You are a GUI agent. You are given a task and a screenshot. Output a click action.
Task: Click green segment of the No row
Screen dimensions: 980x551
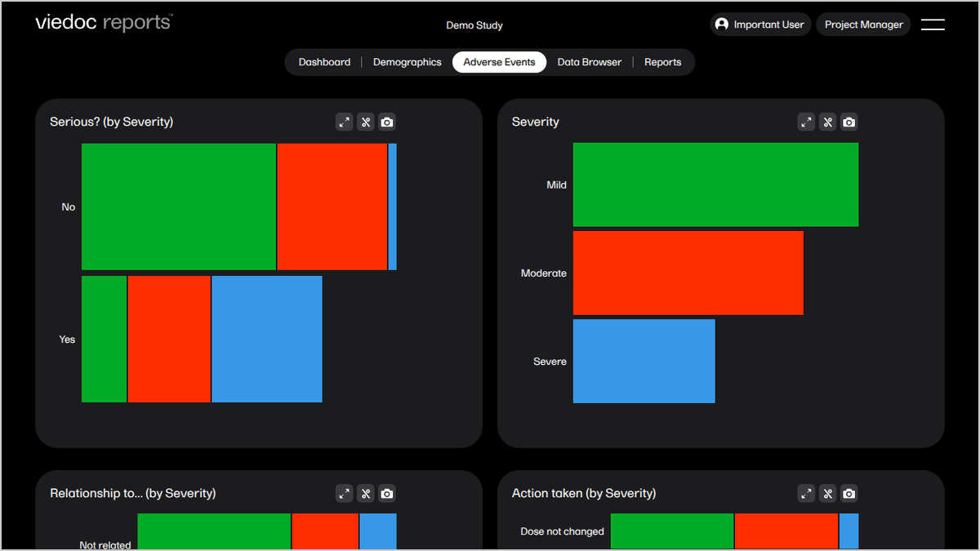click(x=179, y=207)
